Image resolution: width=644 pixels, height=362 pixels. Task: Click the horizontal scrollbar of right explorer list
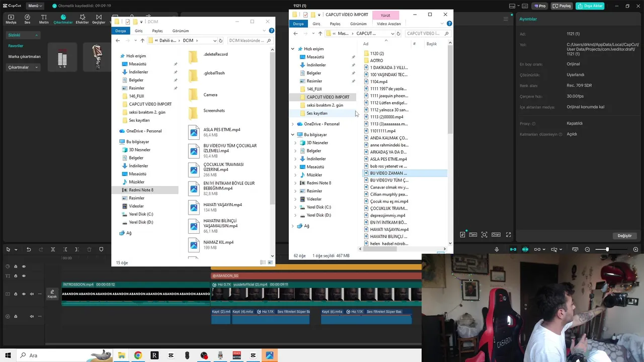tap(380, 249)
